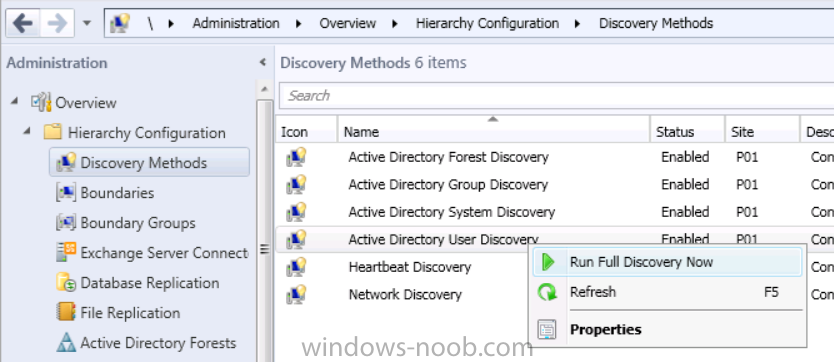Image resolution: width=834 pixels, height=362 pixels.
Task: Click the Exchange Server Connectors icon
Action: [65, 252]
